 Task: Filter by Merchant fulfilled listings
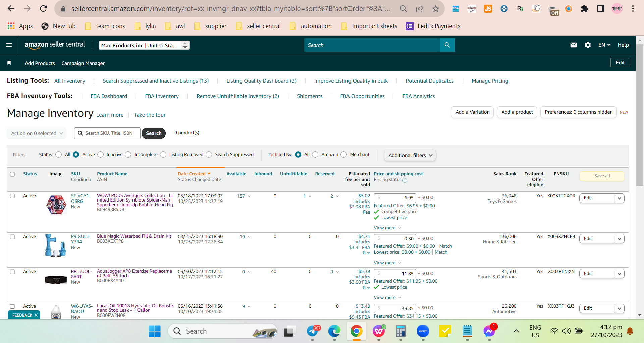[344, 155]
